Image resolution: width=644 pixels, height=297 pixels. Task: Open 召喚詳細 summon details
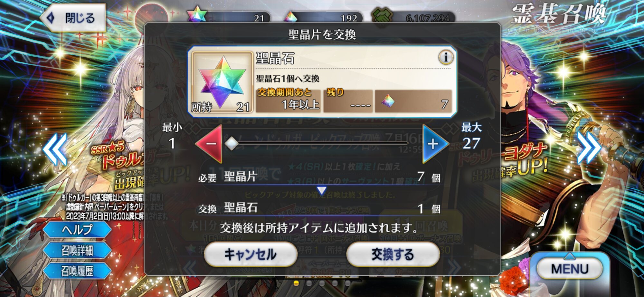[77, 250]
